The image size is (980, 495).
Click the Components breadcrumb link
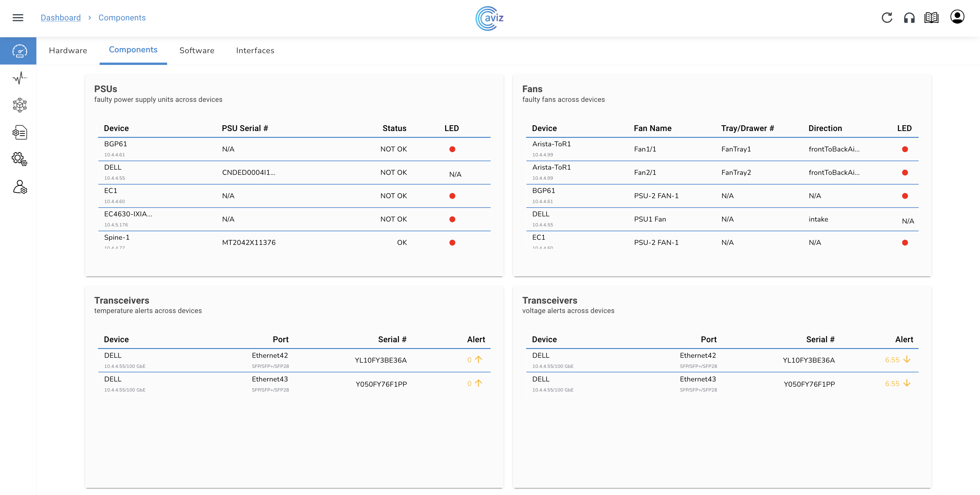(x=122, y=18)
